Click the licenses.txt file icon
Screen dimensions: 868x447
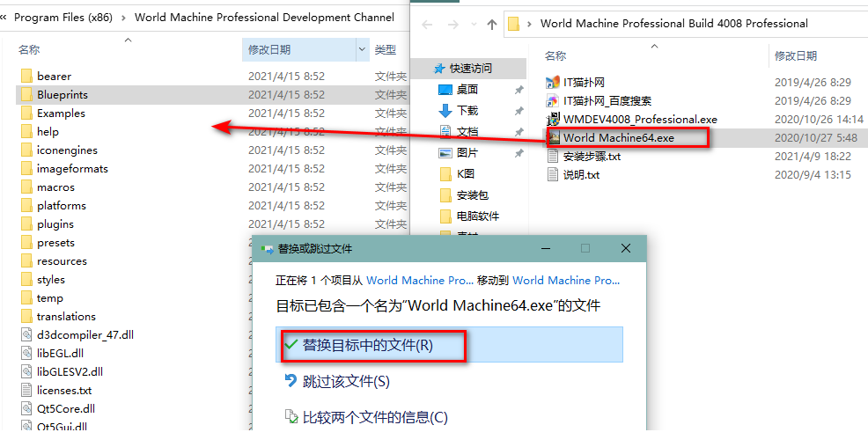pos(26,390)
